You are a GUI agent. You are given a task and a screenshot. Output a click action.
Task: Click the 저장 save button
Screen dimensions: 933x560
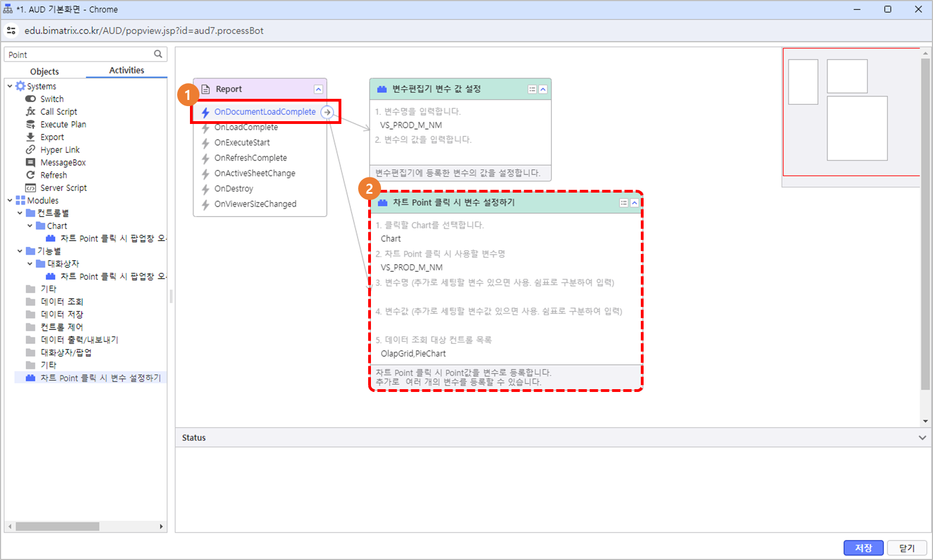(863, 548)
